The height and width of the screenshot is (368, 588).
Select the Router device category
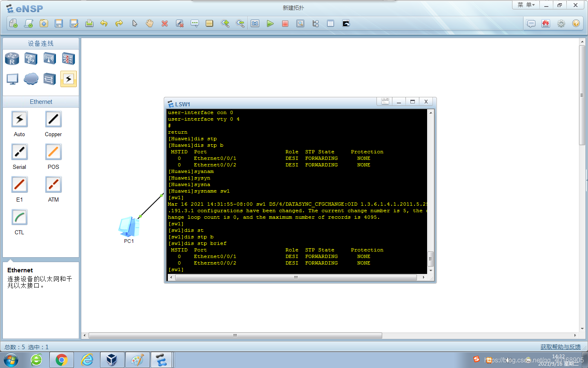[12, 59]
